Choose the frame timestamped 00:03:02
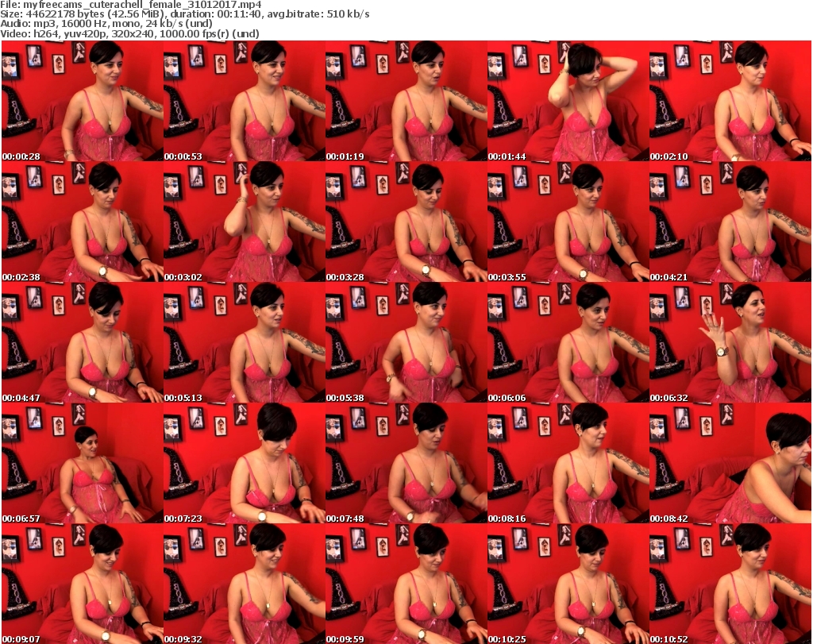 pyautogui.click(x=245, y=222)
